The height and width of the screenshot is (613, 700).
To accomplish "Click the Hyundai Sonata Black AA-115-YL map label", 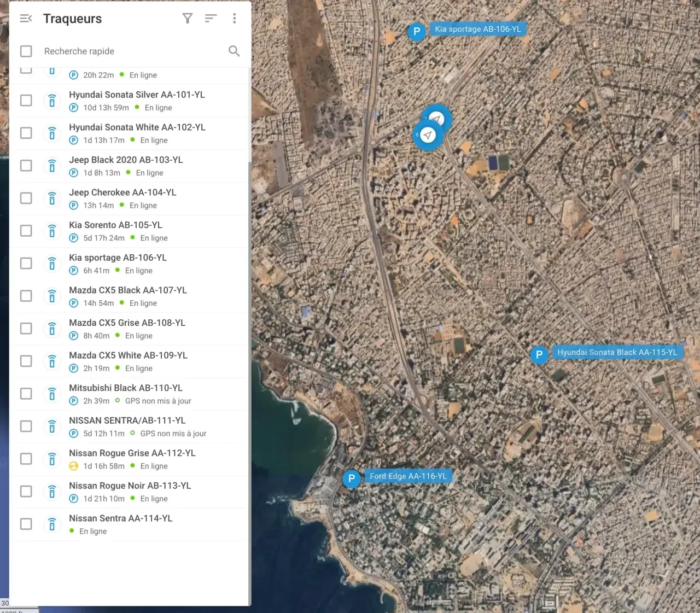I will [x=617, y=352].
